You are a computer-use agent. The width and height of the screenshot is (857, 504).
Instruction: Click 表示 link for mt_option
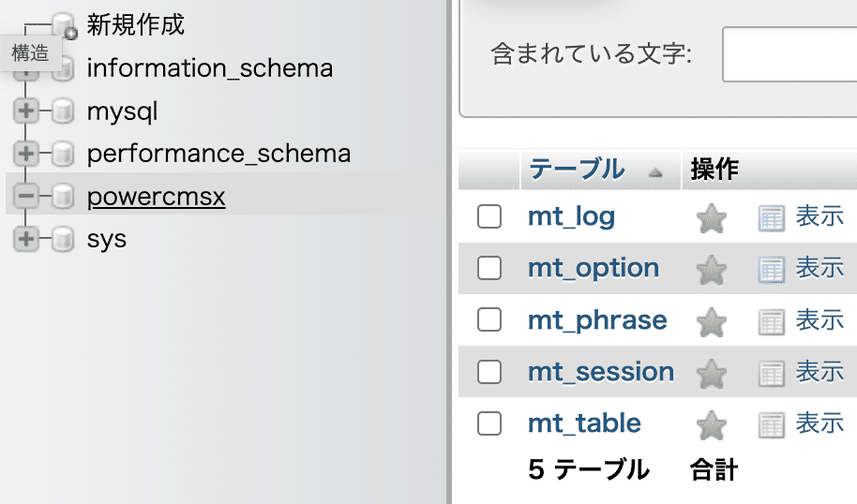click(x=819, y=268)
